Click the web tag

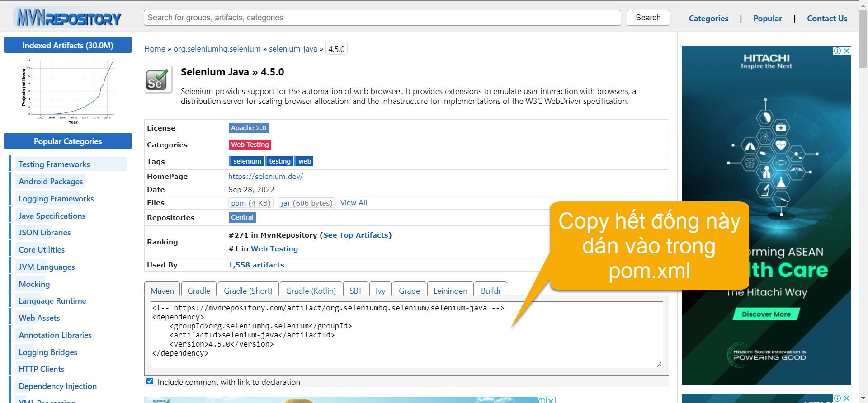(304, 161)
